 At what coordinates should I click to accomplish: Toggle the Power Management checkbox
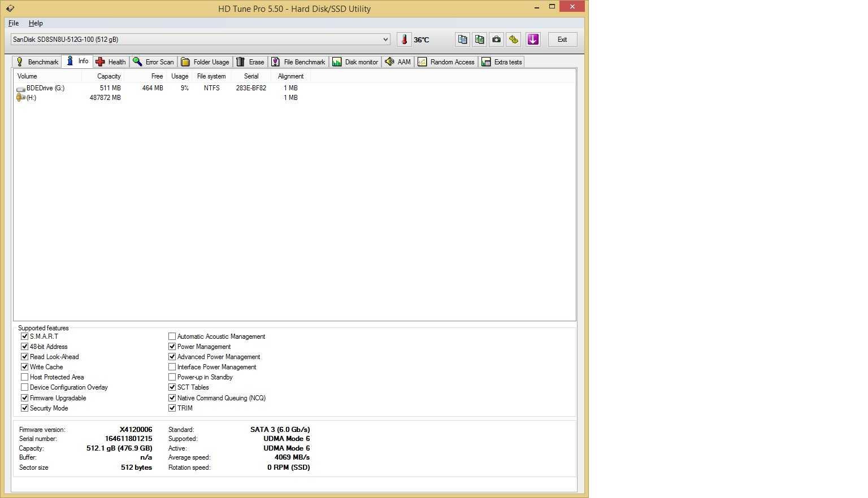tap(172, 347)
